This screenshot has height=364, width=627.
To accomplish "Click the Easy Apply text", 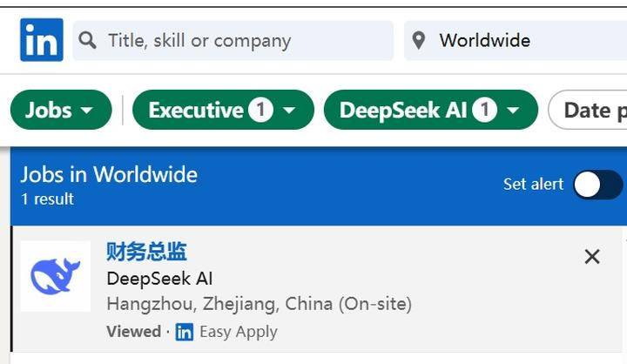I will pyautogui.click(x=239, y=332).
